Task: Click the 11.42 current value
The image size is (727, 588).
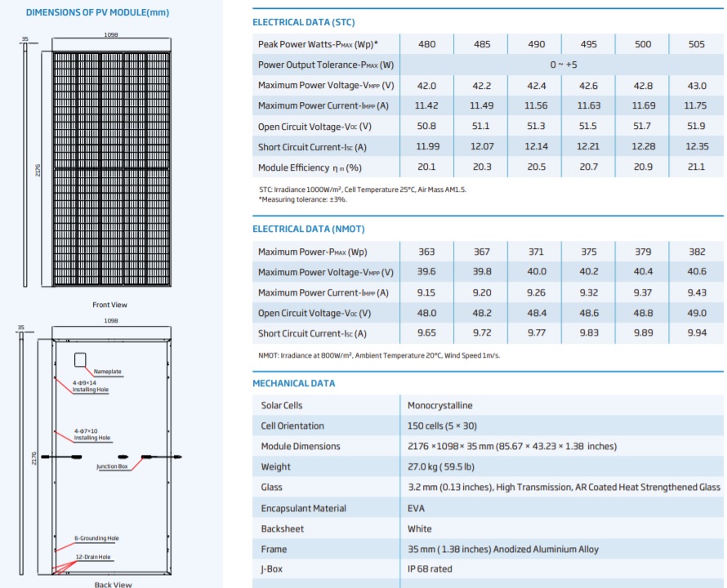Action: pyautogui.click(x=426, y=105)
